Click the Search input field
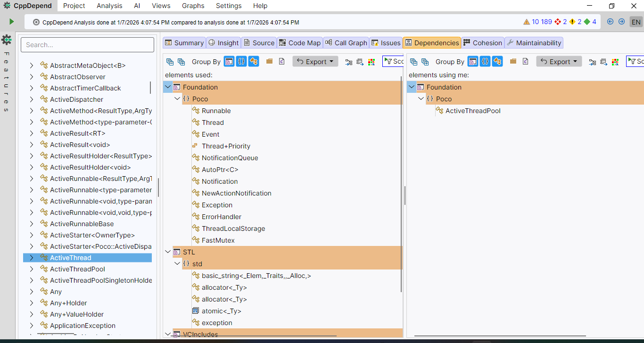The width and height of the screenshot is (644, 343). pos(87,45)
